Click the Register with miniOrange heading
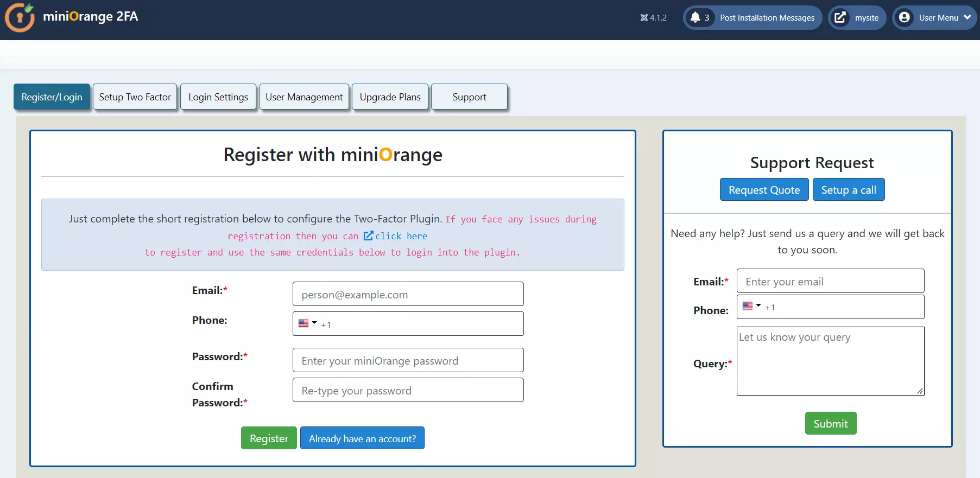 [333, 155]
